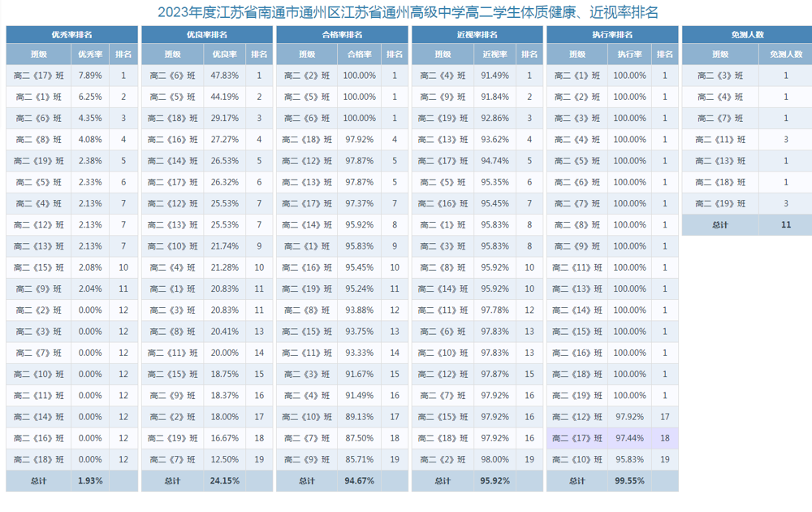The height and width of the screenshot is (512, 812).
Task: Select the 优良率排名 table title bar
Action: coord(206,35)
